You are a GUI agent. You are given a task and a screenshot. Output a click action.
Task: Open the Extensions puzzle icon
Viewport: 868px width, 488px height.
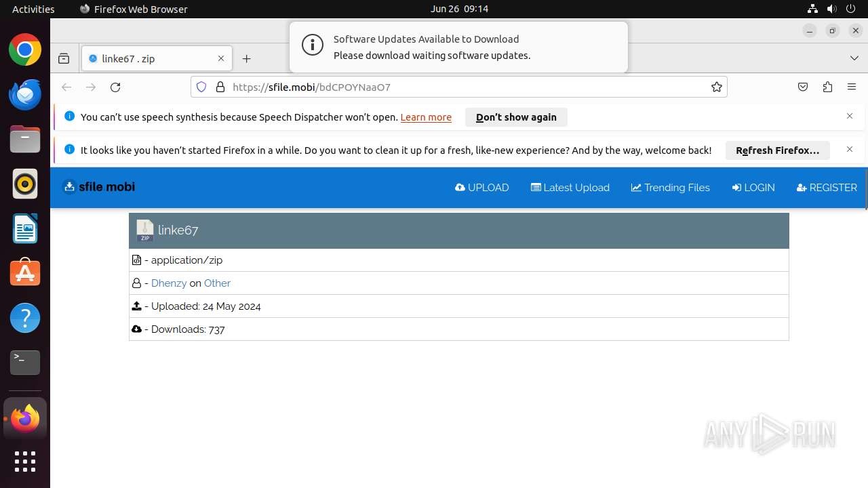[827, 87]
